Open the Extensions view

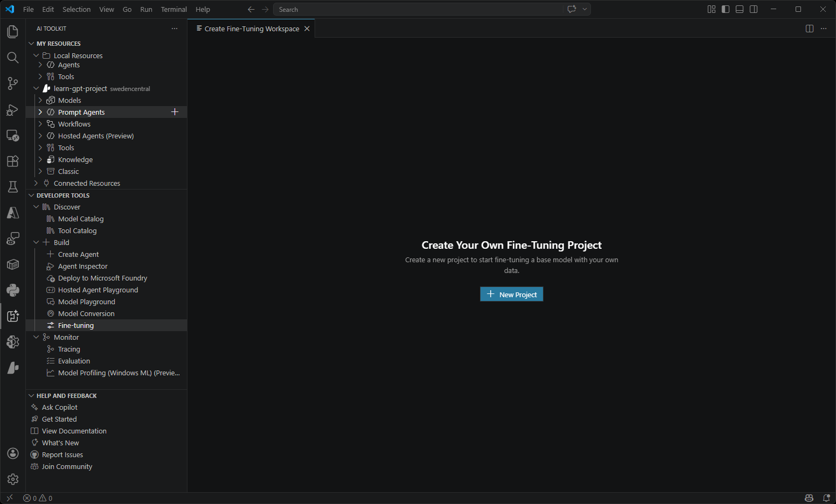[13, 161]
